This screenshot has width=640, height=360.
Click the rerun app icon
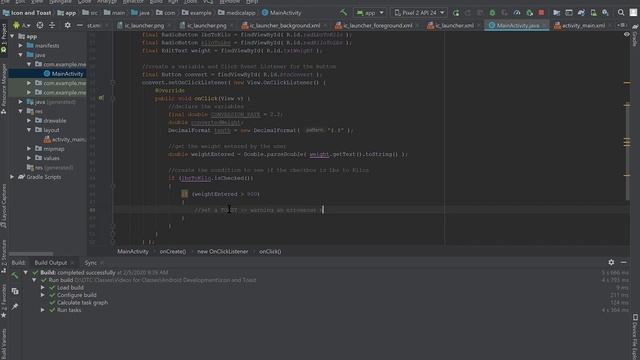(x=456, y=13)
